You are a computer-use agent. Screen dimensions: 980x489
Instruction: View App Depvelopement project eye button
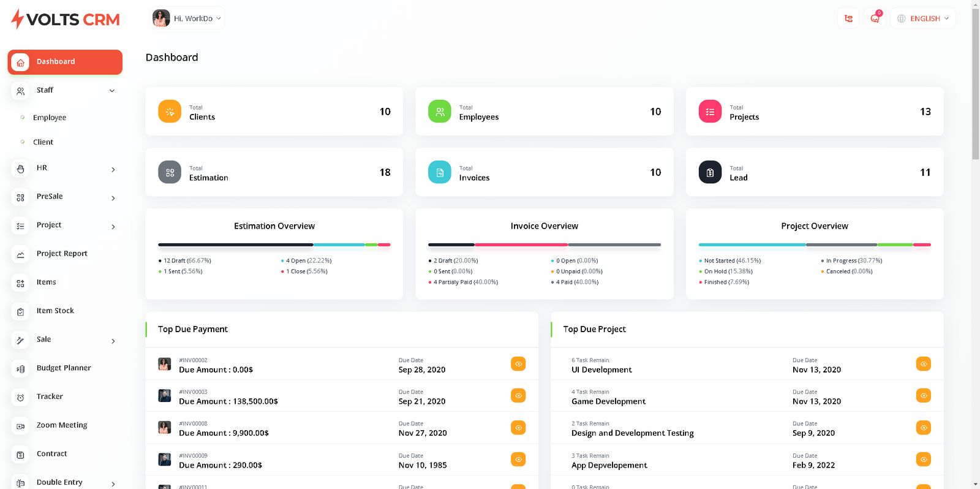tap(924, 460)
